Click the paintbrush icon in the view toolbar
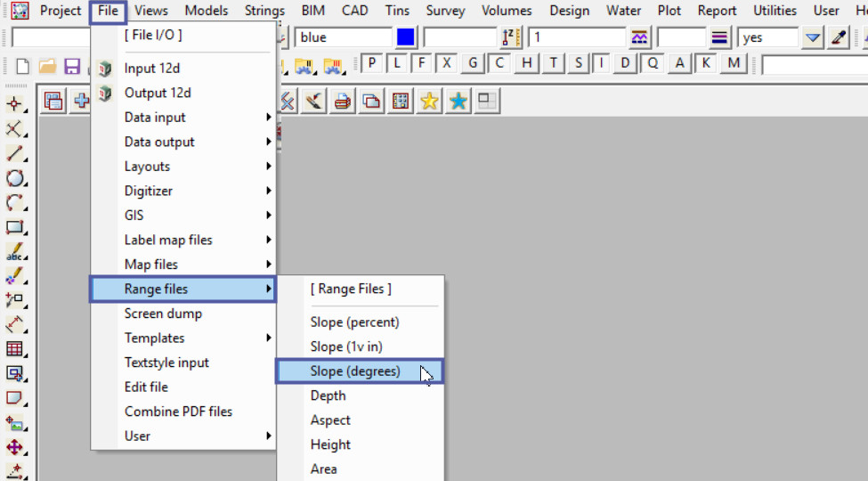This screenshot has height=481, width=868. tap(314, 101)
